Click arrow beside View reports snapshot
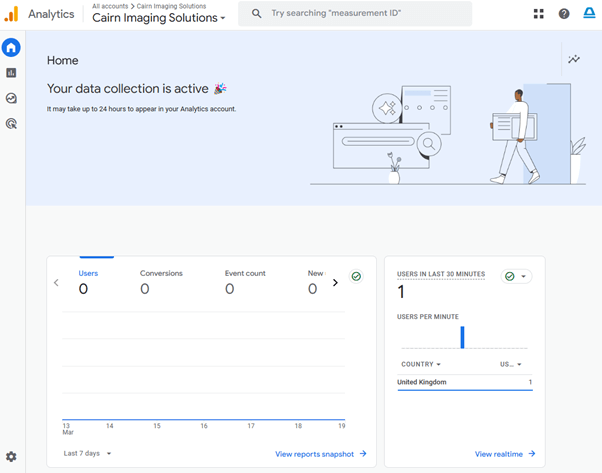This screenshot has height=473, width=602. coord(363,454)
